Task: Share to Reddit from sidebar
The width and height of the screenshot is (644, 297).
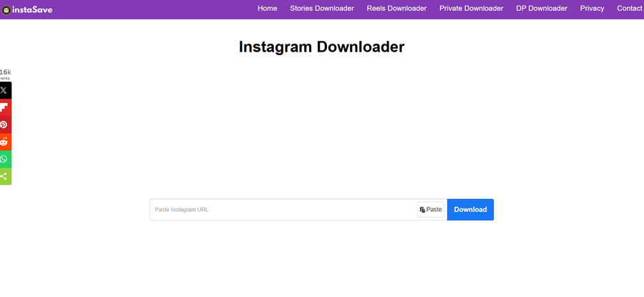Action: (4, 142)
